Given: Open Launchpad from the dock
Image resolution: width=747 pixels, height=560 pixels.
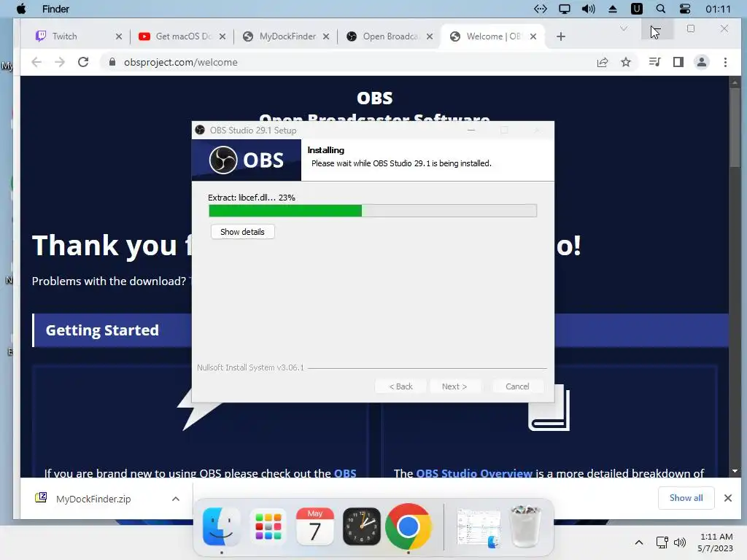Looking at the screenshot, I should click(x=268, y=526).
